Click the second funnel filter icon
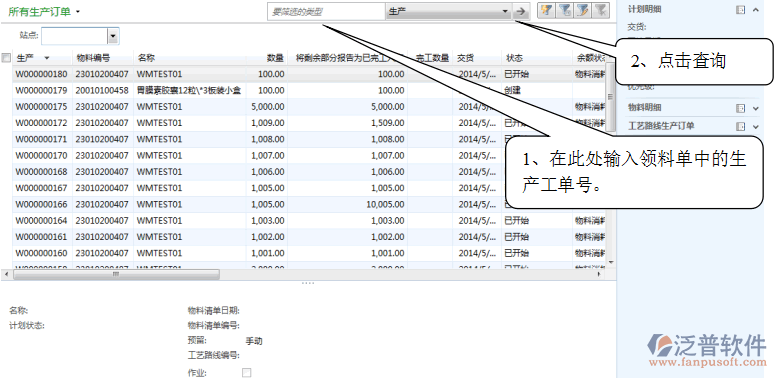The height and width of the screenshot is (378, 777). pos(564,10)
